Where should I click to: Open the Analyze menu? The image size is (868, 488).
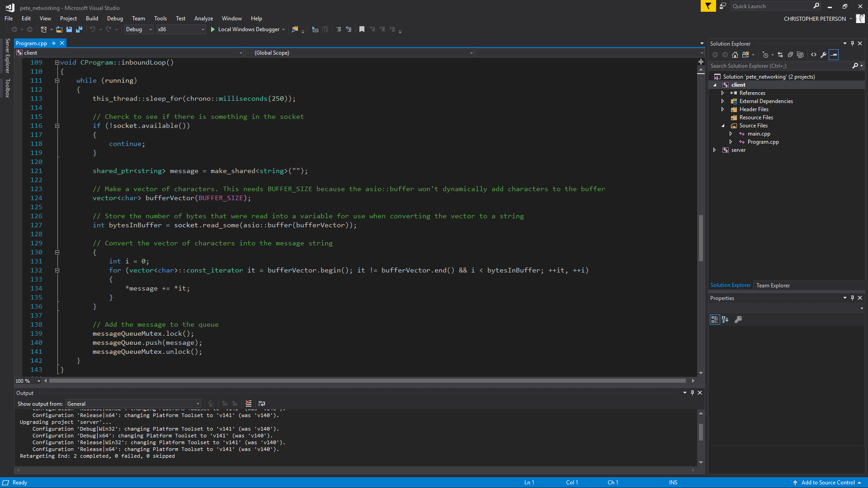pyautogui.click(x=203, y=19)
